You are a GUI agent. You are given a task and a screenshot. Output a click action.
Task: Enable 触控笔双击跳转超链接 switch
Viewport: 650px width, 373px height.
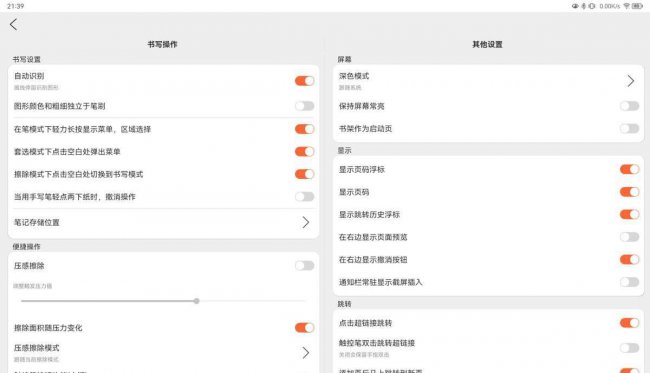(x=630, y=348)
